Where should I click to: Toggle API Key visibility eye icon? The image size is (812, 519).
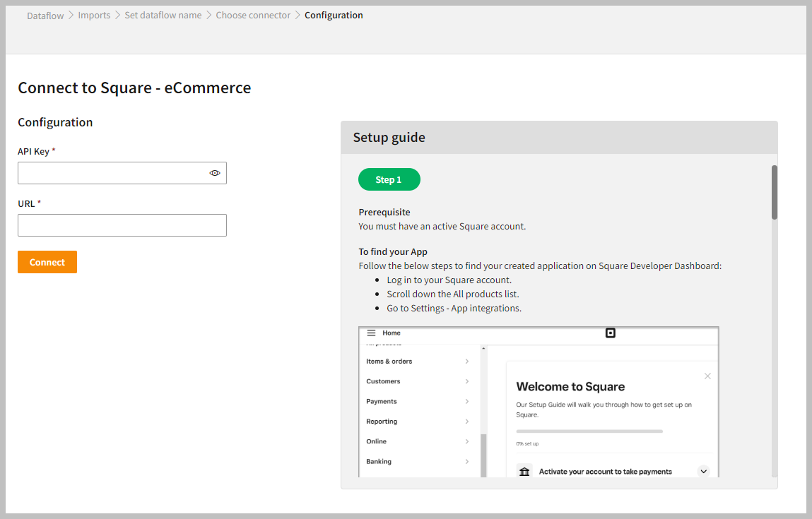(x=215, y=173)
